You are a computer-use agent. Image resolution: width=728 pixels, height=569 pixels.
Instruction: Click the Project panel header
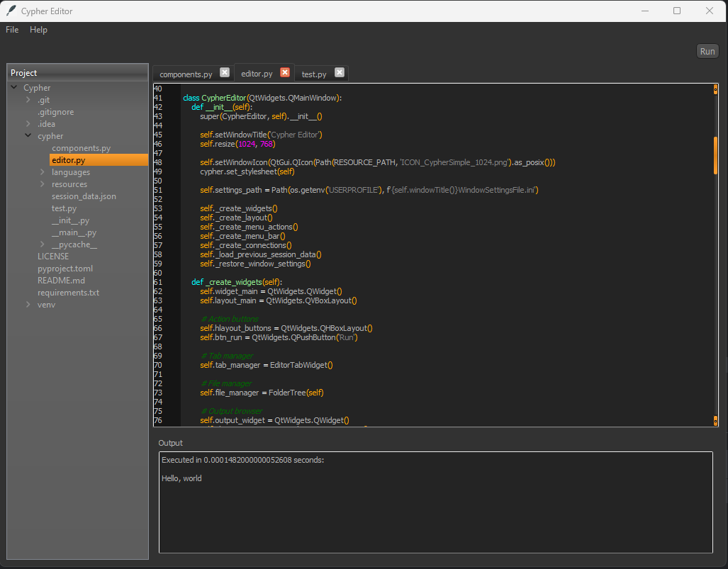point(77,73)
